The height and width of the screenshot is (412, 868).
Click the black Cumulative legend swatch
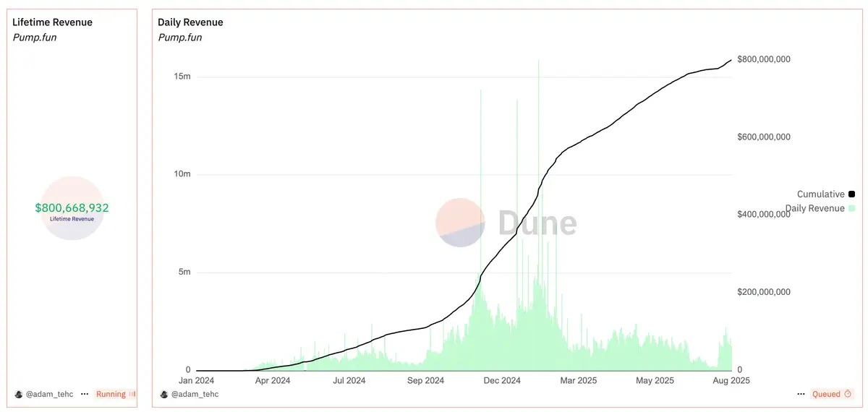[852, 194]
